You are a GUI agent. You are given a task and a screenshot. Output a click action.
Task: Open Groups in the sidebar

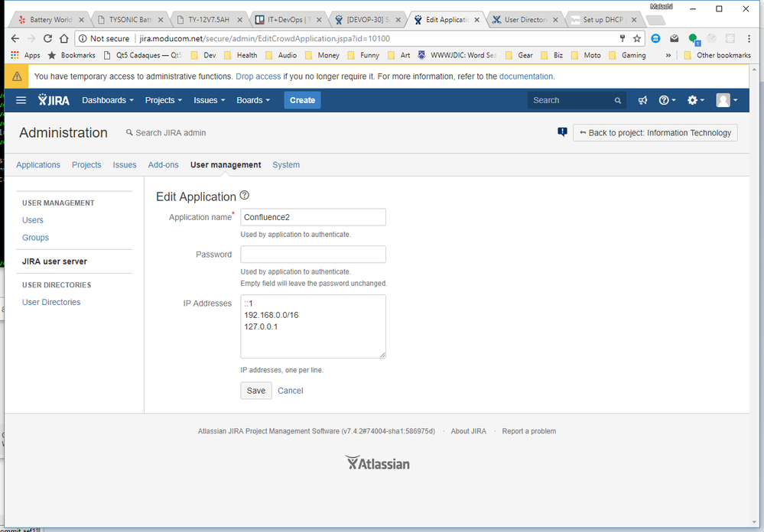tap(36, 238)
